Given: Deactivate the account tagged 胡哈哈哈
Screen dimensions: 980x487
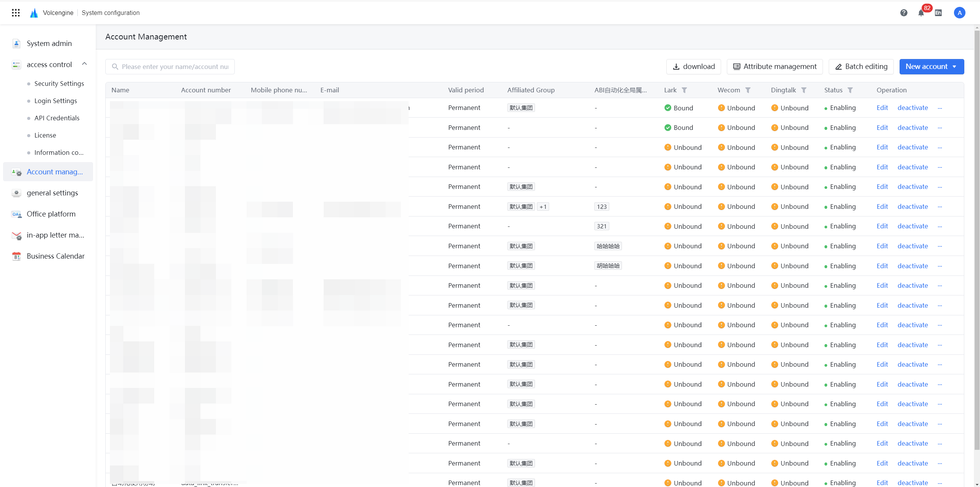Looking at the screenshot, I should click(x=913, y=266).
